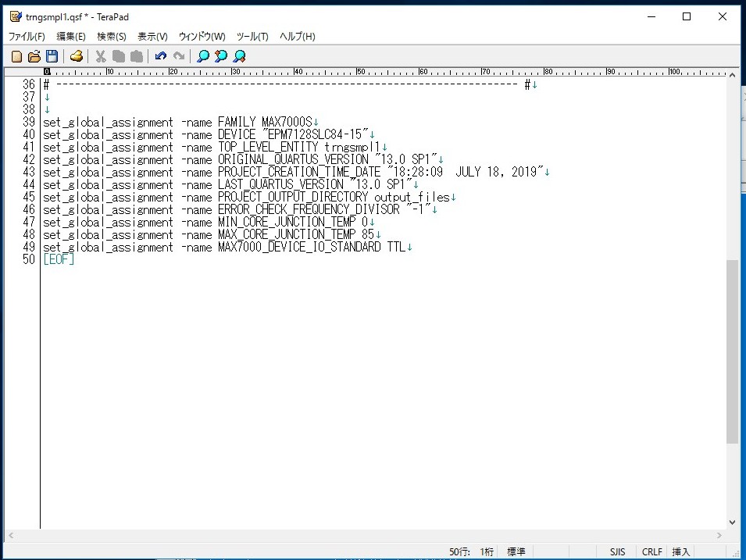Open the ツール(T) menu
Screen dimensions: 746x560
click(252, 37)
